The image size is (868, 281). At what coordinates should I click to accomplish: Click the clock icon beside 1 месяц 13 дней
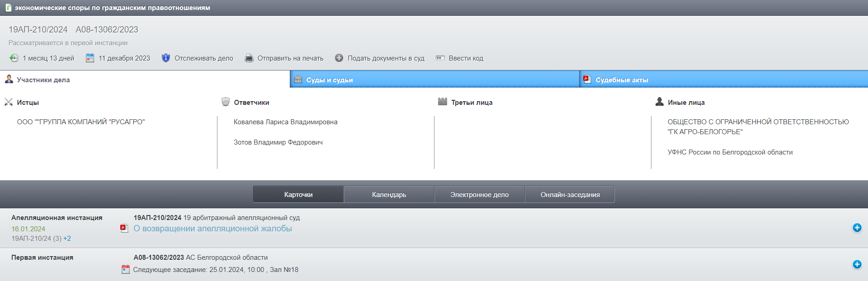tap(14, 58)
